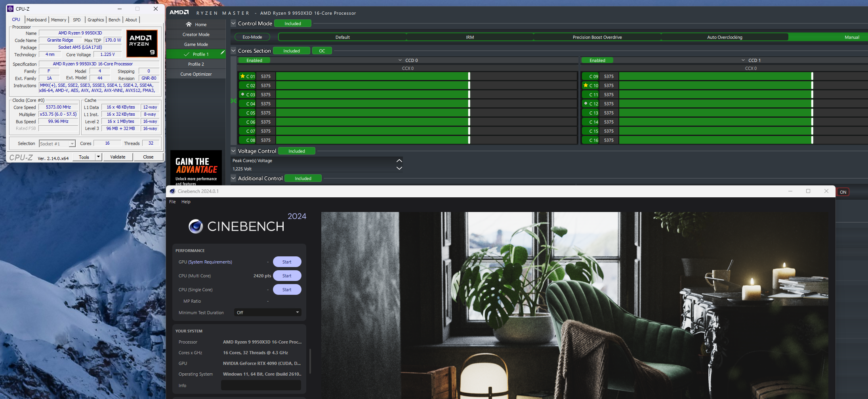Click the Home icon in Ryzen Master
Image resolution: width=868 pixels, height=399 pixels.
click(189, 25)
